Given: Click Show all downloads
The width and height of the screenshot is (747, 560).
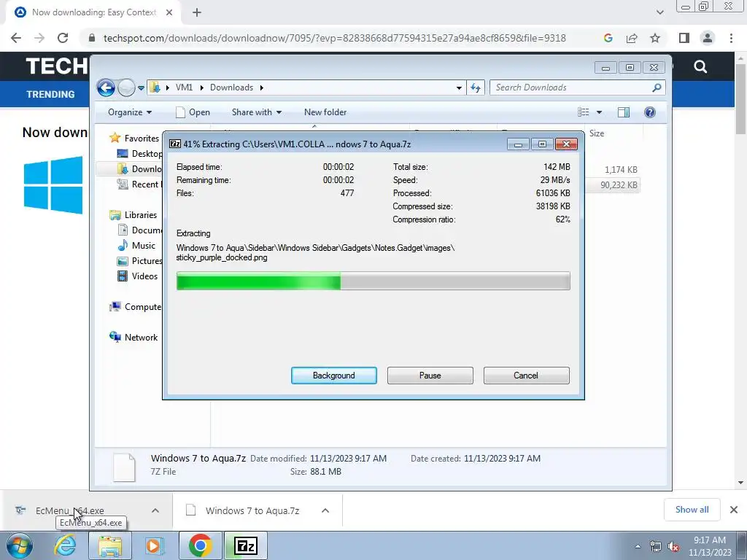Looking at the screenshot, I should (692, 510).
